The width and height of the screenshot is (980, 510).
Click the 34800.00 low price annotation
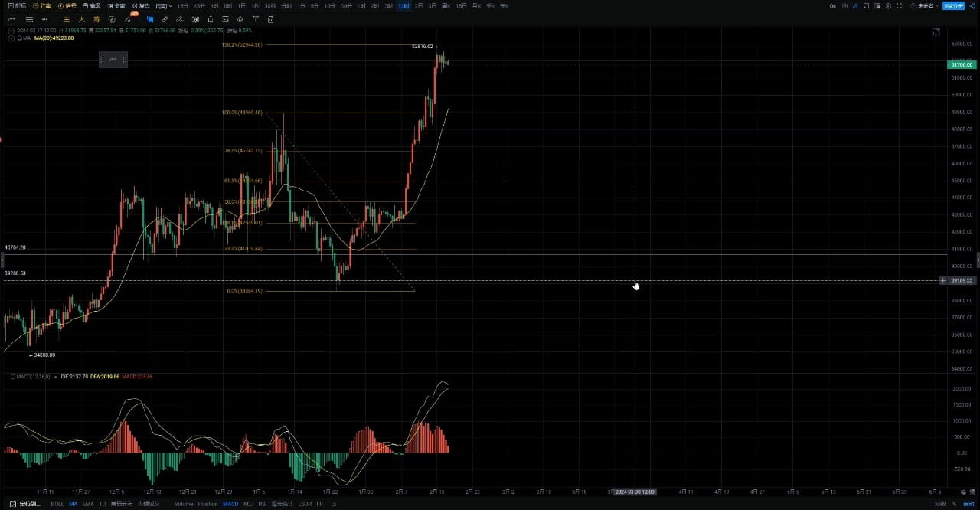click(44, 355)
